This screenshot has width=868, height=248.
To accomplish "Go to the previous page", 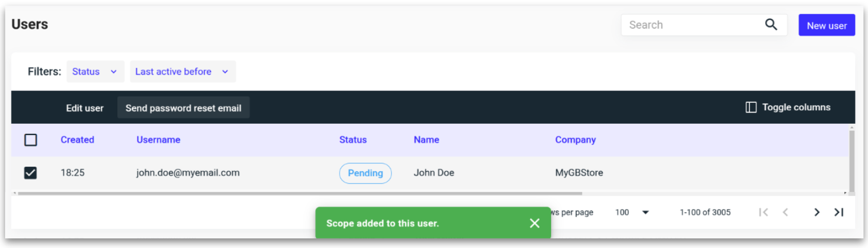I will (x=785, y=212).
